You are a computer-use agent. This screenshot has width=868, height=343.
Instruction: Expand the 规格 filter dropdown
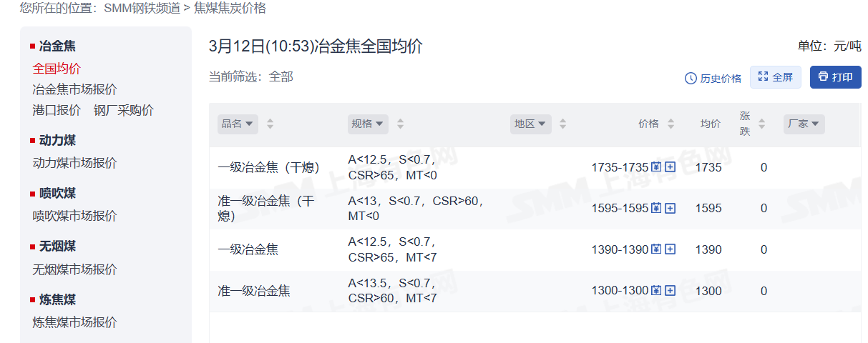pos(368,124)
